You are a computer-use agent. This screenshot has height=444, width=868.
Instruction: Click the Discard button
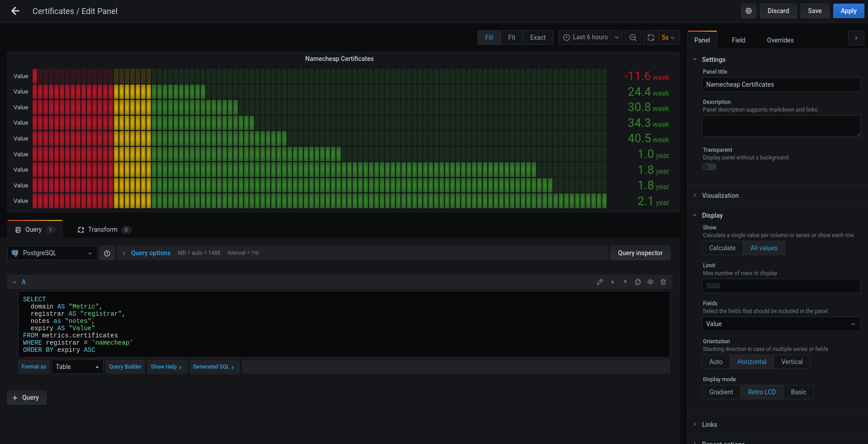pos(778,11)
